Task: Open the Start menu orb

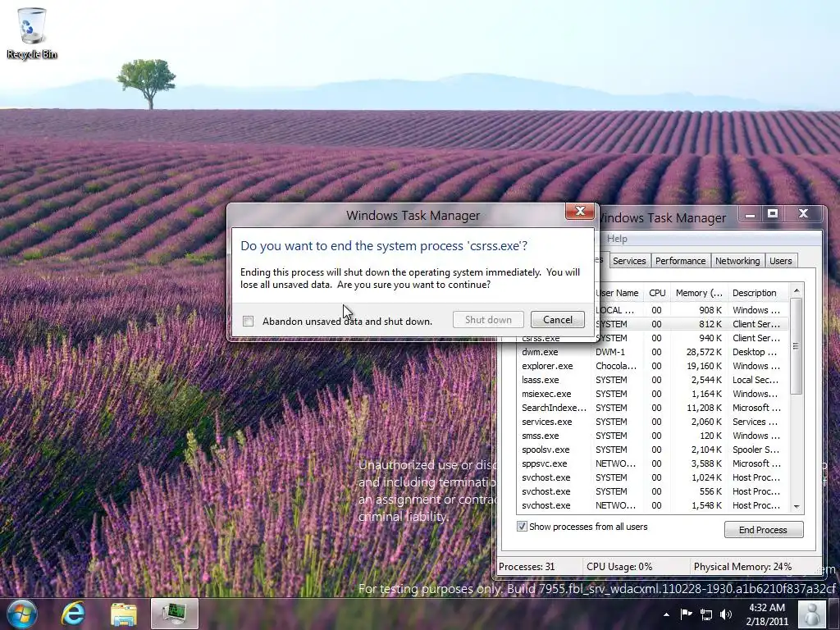Action: tap(22, 614)
